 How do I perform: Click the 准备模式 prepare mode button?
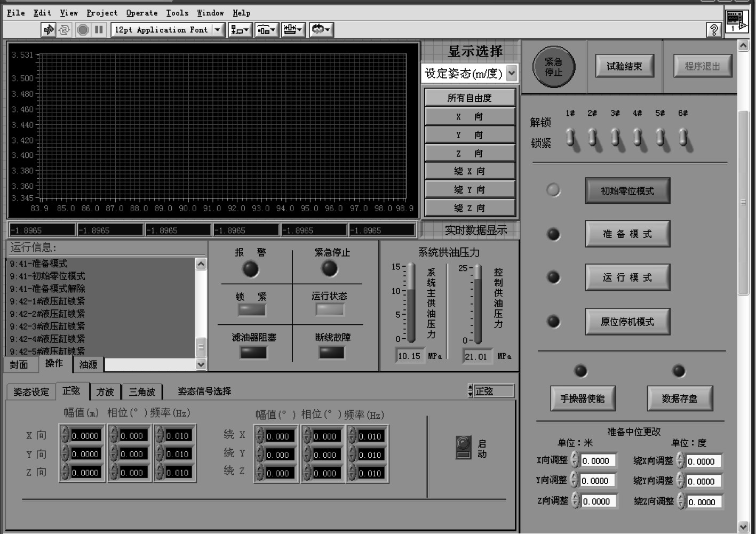pyautogui.click(x=627, y=234)
